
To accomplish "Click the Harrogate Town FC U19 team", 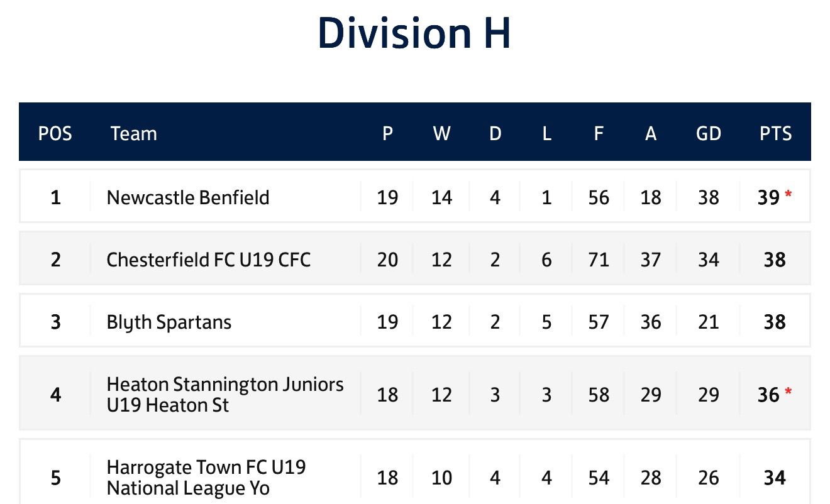I will [206, 477].
